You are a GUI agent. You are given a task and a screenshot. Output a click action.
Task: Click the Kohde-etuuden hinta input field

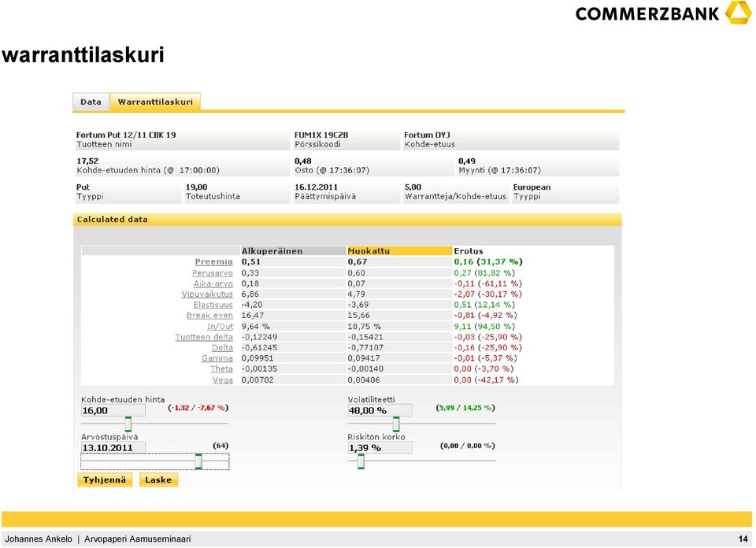113,411
